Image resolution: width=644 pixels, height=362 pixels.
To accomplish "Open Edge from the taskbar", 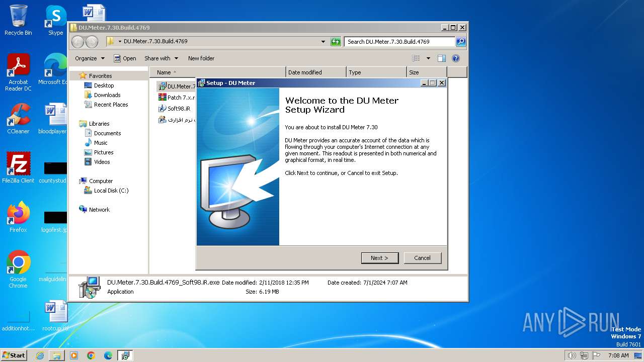I will coord(108,355).
